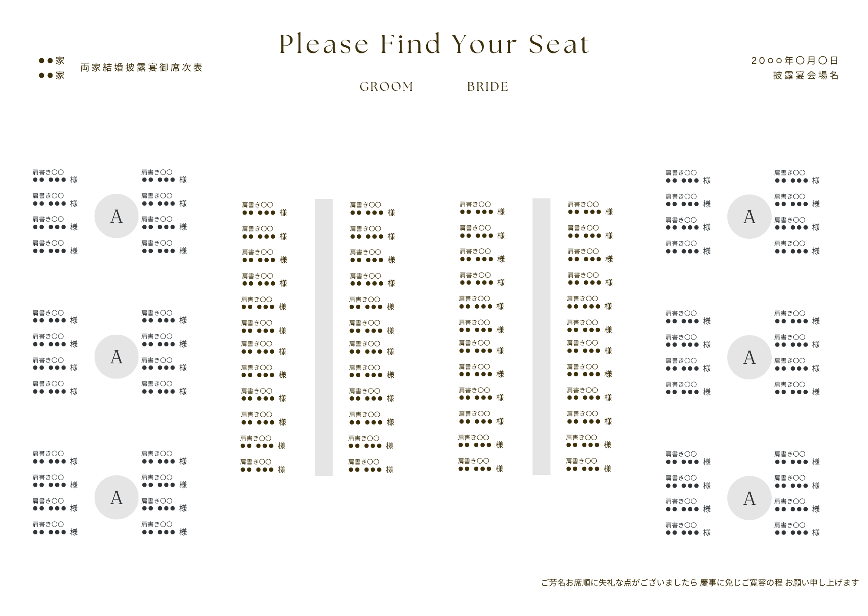
Task: Select the bottom-right table A circle
Action: pyautogui.click(x=749, y=498)
